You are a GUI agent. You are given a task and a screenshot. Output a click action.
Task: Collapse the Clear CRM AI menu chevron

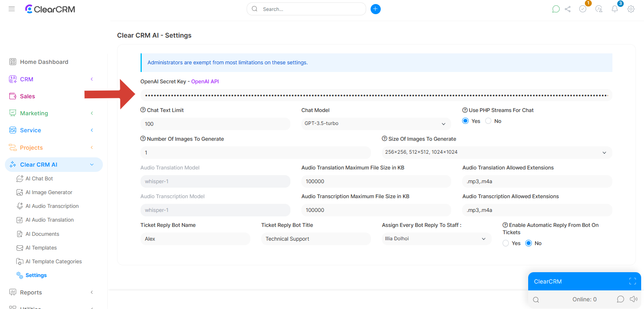(92, 165)
